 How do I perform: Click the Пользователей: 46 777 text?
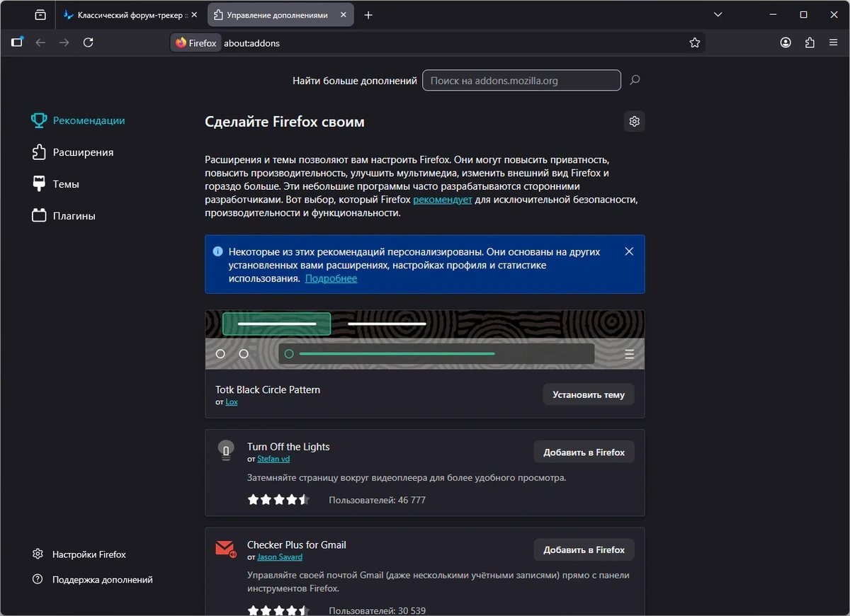coord(377,500)
